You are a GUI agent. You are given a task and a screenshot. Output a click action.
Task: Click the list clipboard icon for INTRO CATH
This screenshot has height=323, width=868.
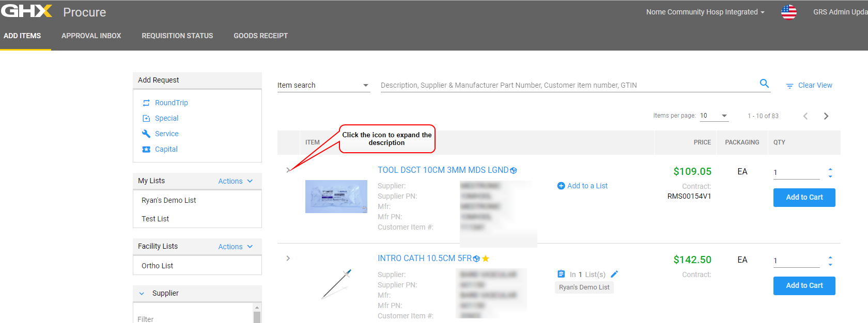pos(561,274)
